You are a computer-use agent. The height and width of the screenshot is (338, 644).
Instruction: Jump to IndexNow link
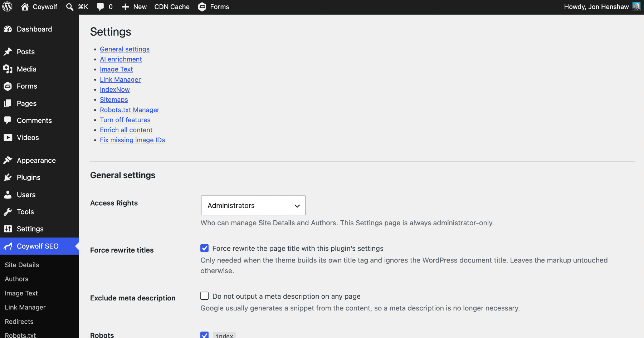coord(115,90)
